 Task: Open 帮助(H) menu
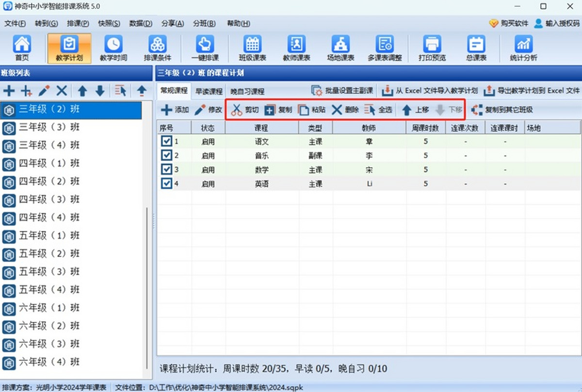238,23
